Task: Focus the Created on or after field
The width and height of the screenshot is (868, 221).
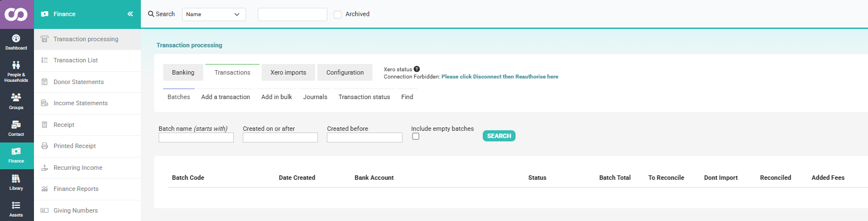Action: (x=280, y=137)
